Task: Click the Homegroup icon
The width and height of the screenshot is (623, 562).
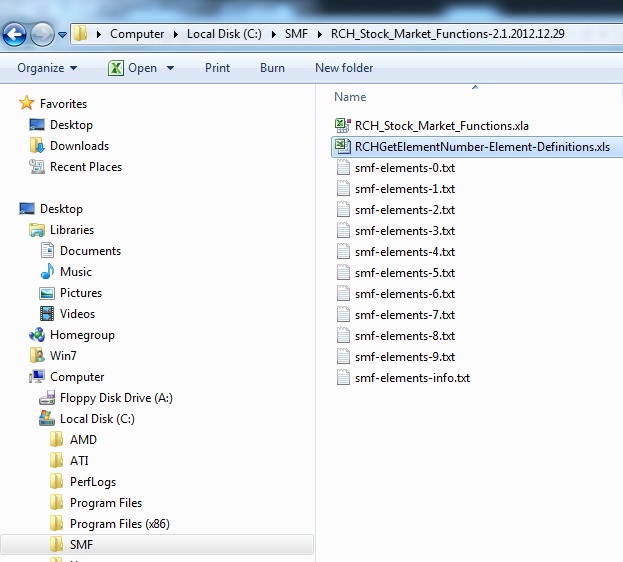Action: 37,335
